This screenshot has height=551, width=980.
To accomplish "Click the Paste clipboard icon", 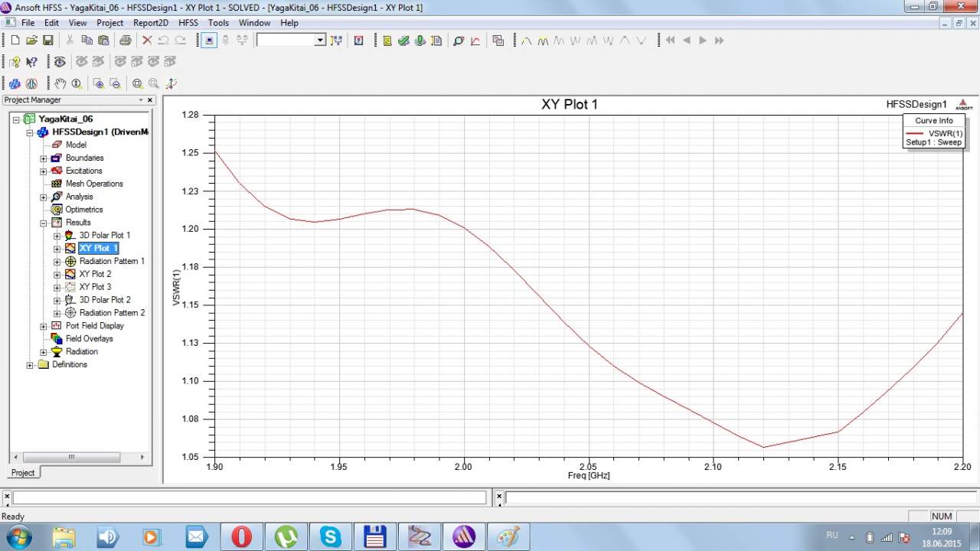I will pos(103,41).
